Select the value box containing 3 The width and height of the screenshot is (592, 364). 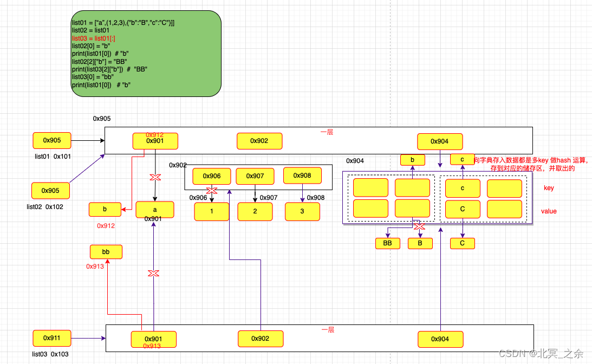[302, 211]
